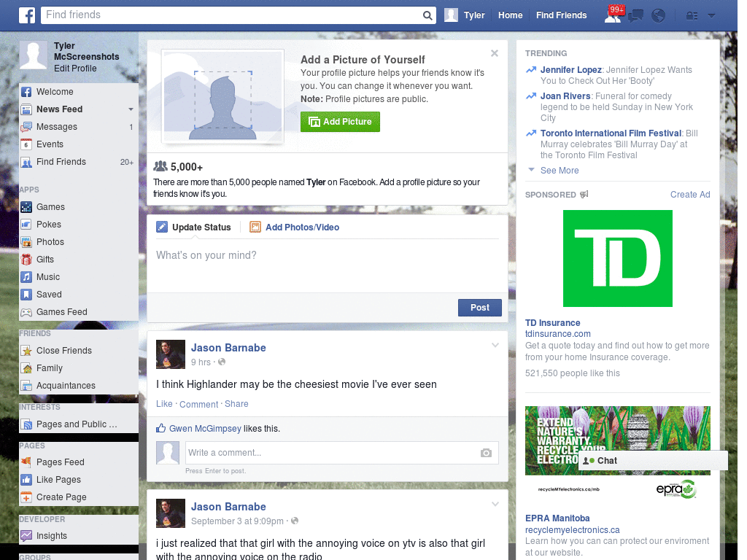Attach photo using comment camera icon
The width and height of the screenshot is (747, 560).
[486, 453]
